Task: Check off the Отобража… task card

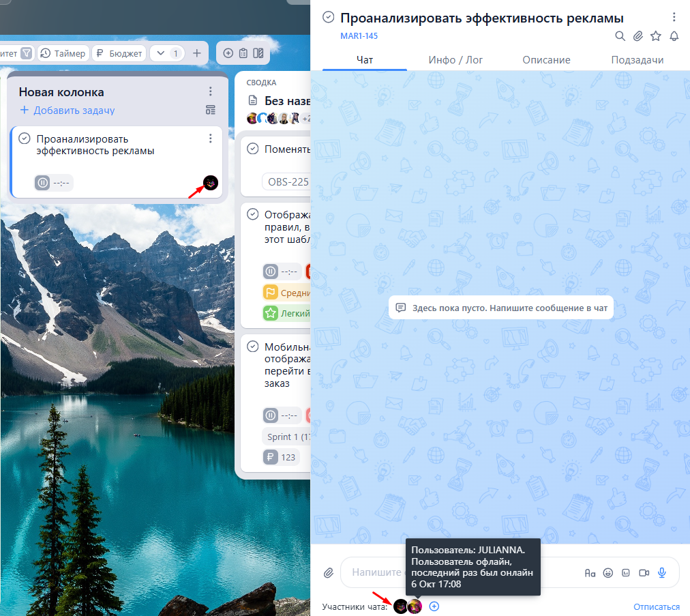Action: tap(252, 214)
